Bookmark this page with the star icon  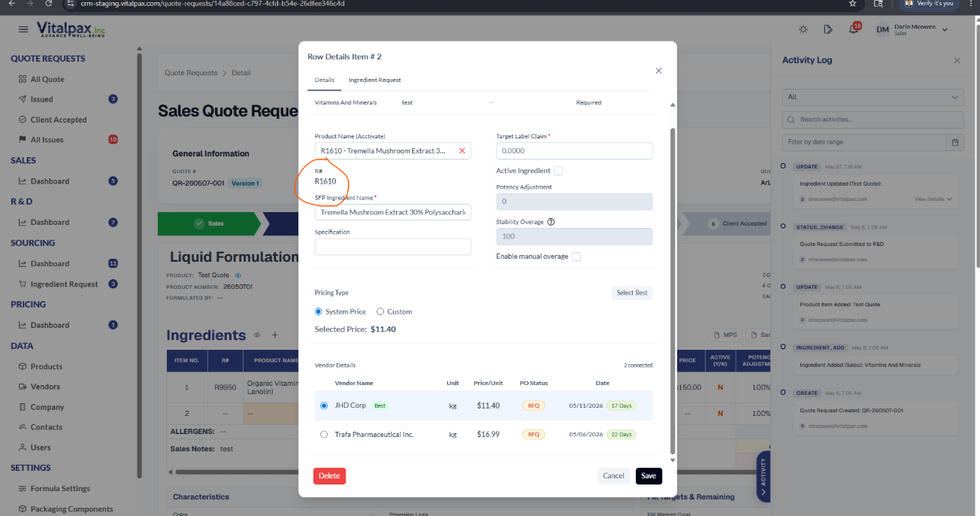tap(852, 3)
